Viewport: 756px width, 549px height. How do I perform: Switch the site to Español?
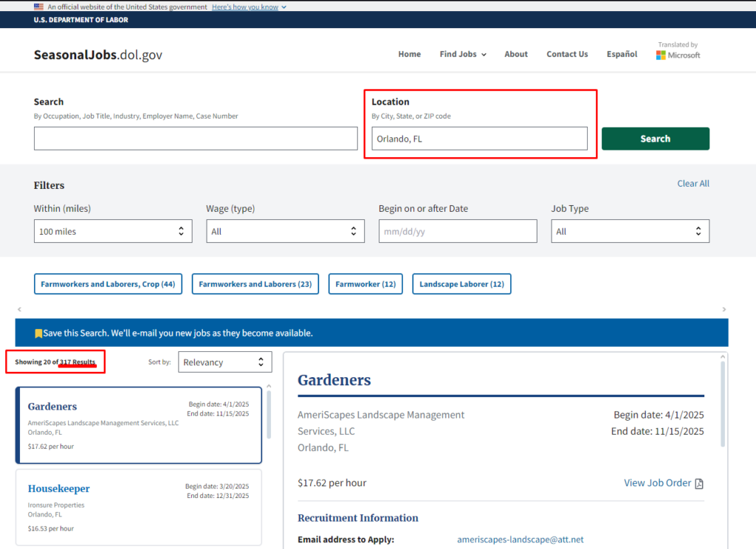pos(622,54)
